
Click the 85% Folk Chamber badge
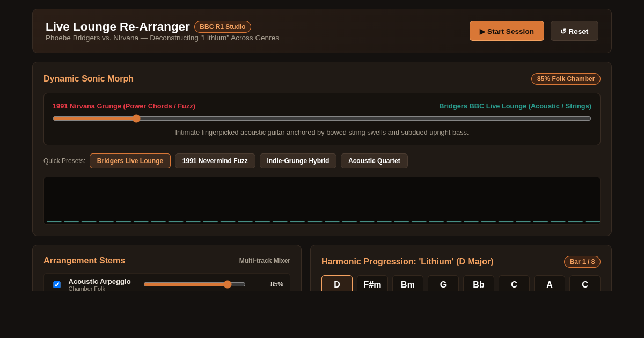566,79
